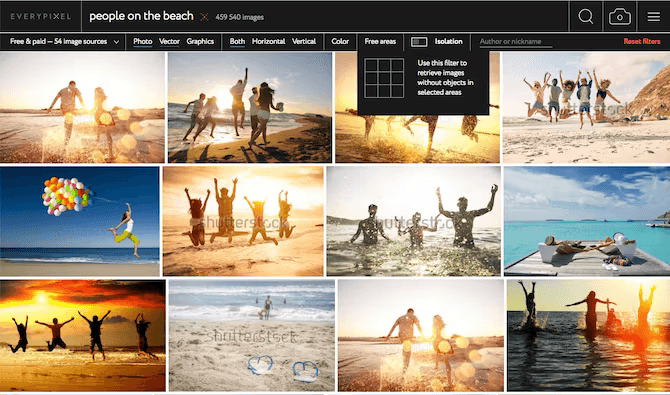Choose Both orientations filter
This screenshot has height=395, width=670.
pos(237,41)
